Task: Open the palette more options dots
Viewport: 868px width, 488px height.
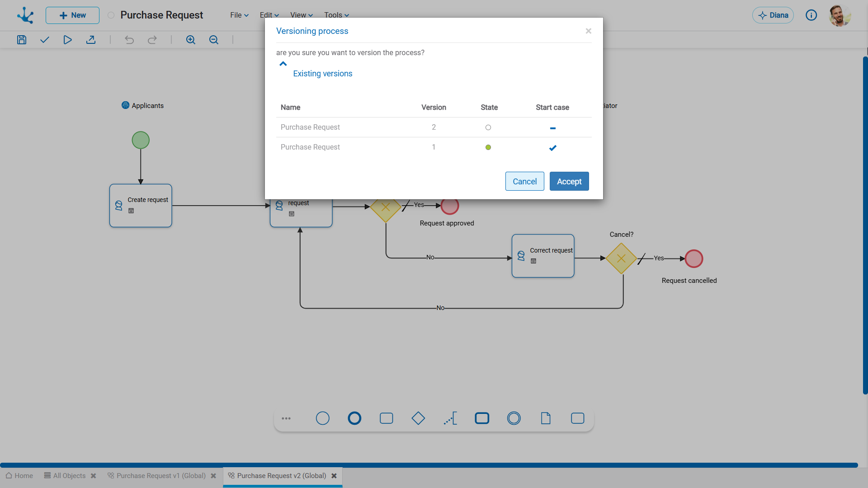Action: coord(286,418)
